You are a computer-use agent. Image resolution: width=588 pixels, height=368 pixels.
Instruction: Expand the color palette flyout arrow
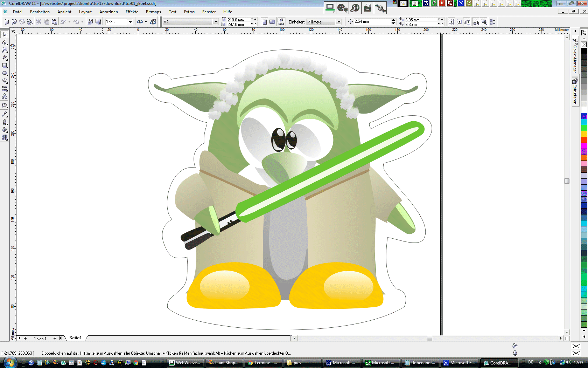point(584,336)
